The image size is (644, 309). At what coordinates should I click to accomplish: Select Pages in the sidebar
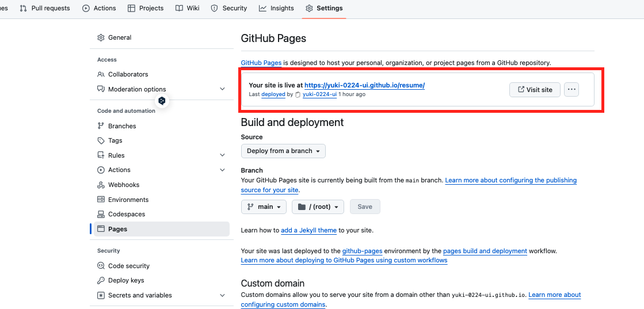pyautogui.click(x=161, y=229)
